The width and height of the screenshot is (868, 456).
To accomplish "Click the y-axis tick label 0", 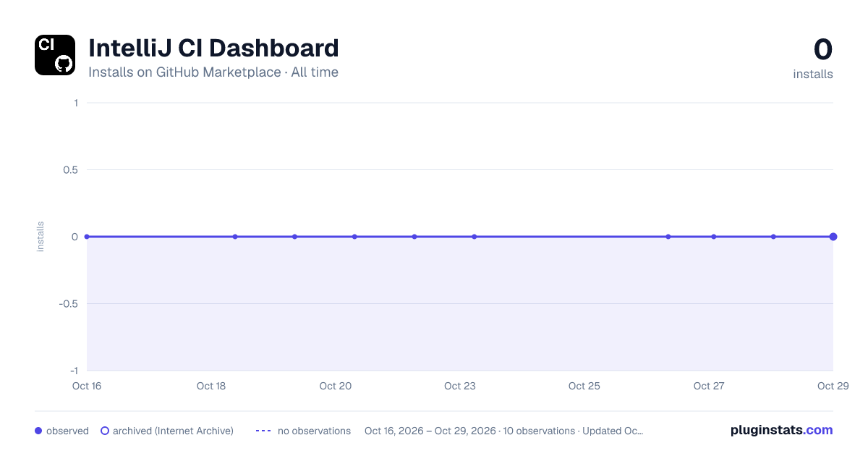I will click(75, 237).
